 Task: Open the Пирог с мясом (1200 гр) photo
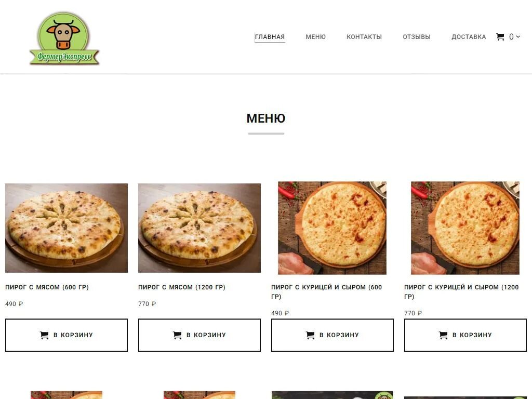click(199, 228)
